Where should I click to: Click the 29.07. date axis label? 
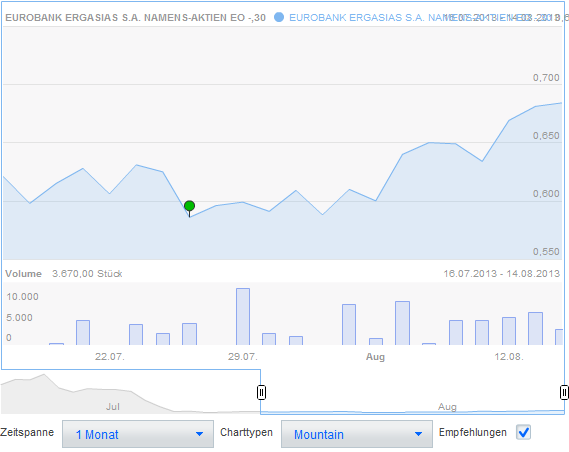pyautogui.click(x=242, y=357)
